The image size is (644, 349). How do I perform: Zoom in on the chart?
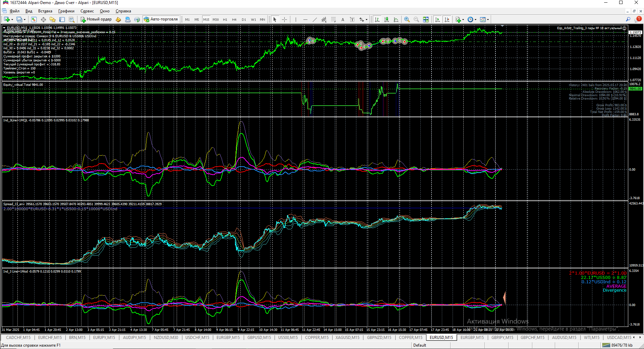pos(407,19)
